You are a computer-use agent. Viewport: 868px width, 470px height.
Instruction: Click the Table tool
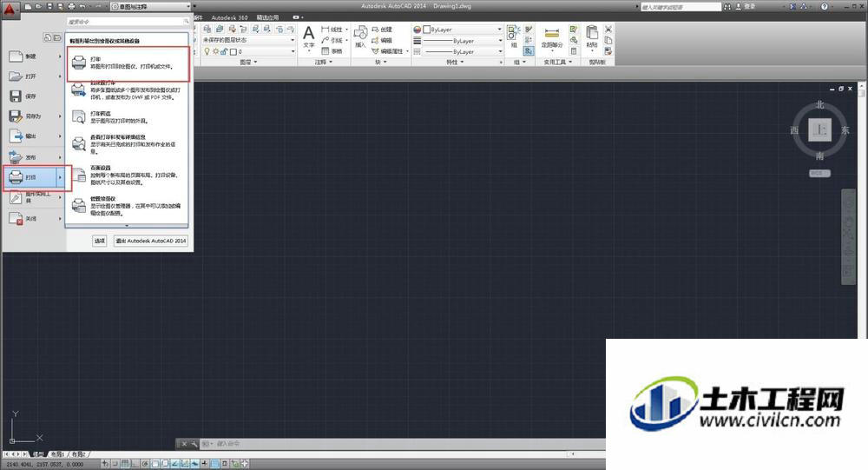pos(332,51)
